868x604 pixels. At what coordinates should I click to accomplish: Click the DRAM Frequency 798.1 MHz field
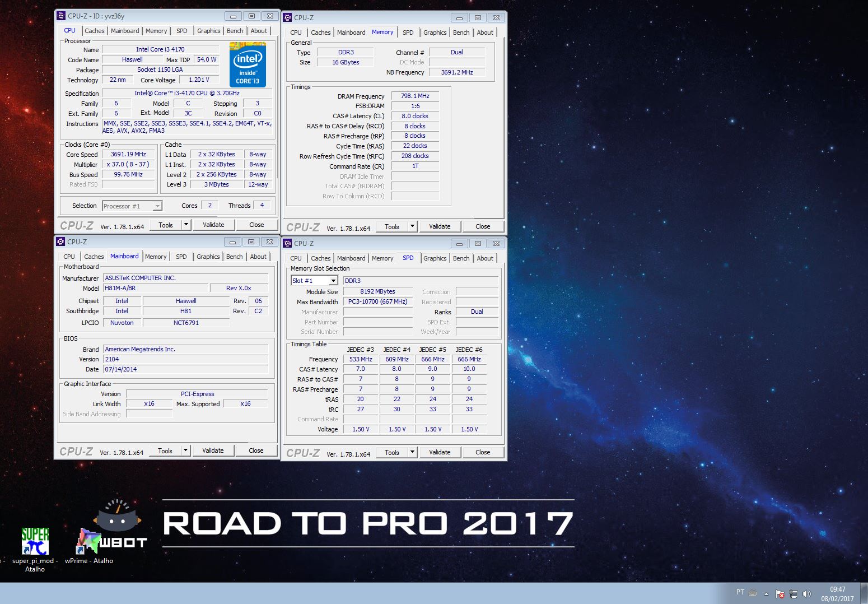415,96
